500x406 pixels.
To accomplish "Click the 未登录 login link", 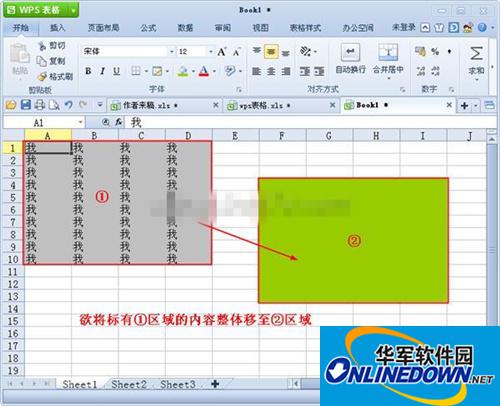I will tap(403, 28).
